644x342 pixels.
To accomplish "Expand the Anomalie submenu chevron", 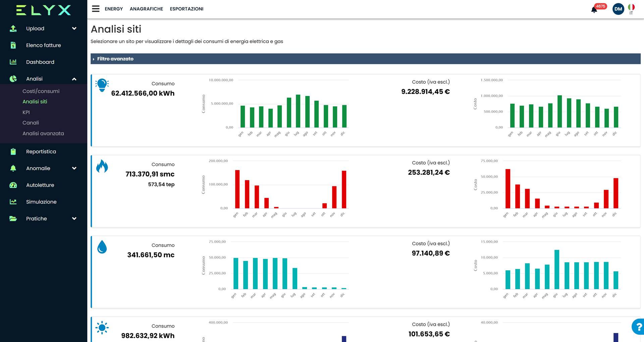I will [74, 168].
